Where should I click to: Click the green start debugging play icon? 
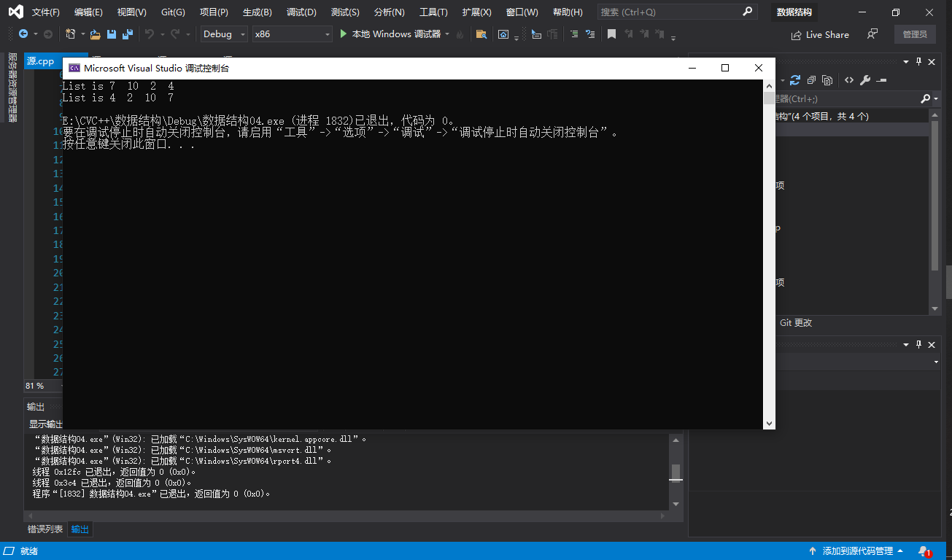click(343, 34)
